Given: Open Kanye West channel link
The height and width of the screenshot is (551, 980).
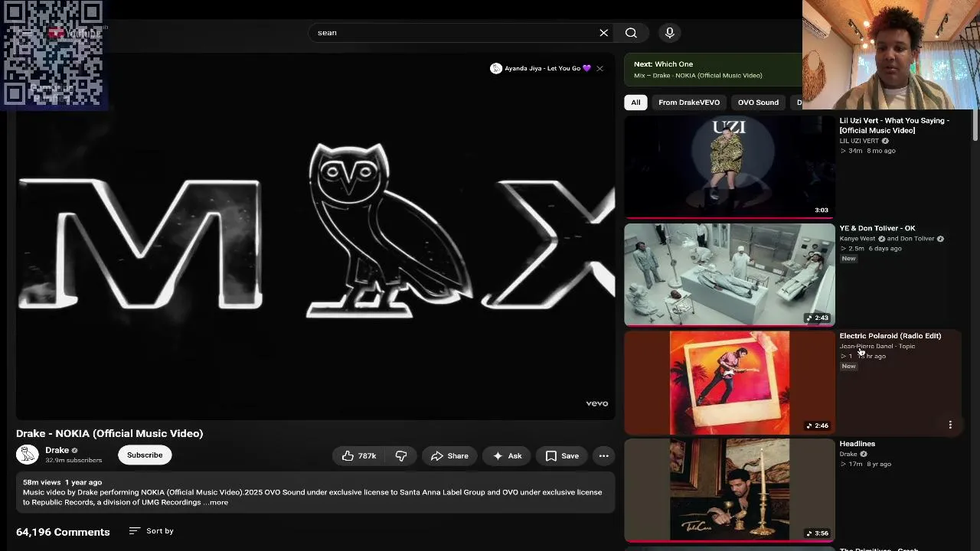Looking at the screenshot, I should [x=857, y=239].
